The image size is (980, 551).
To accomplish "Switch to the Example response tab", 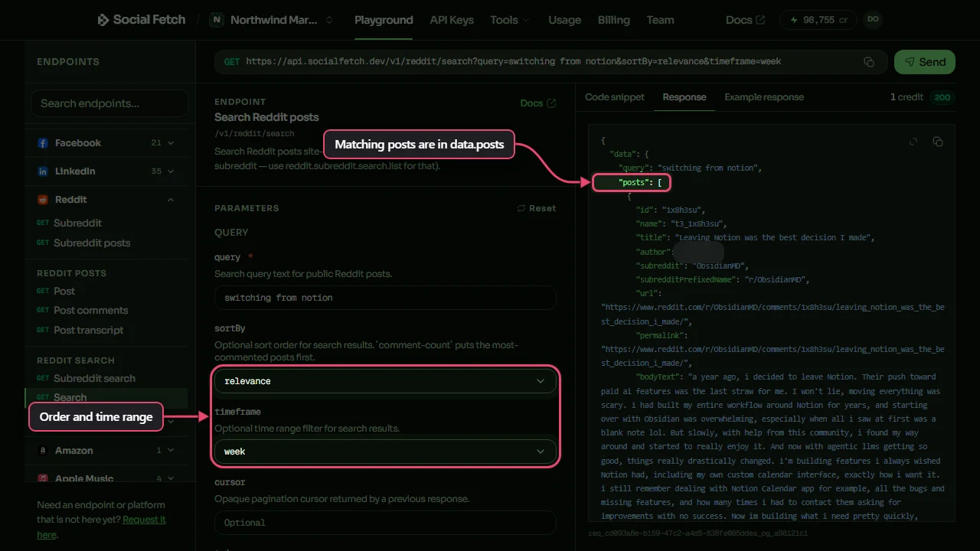I will point(764,97).
